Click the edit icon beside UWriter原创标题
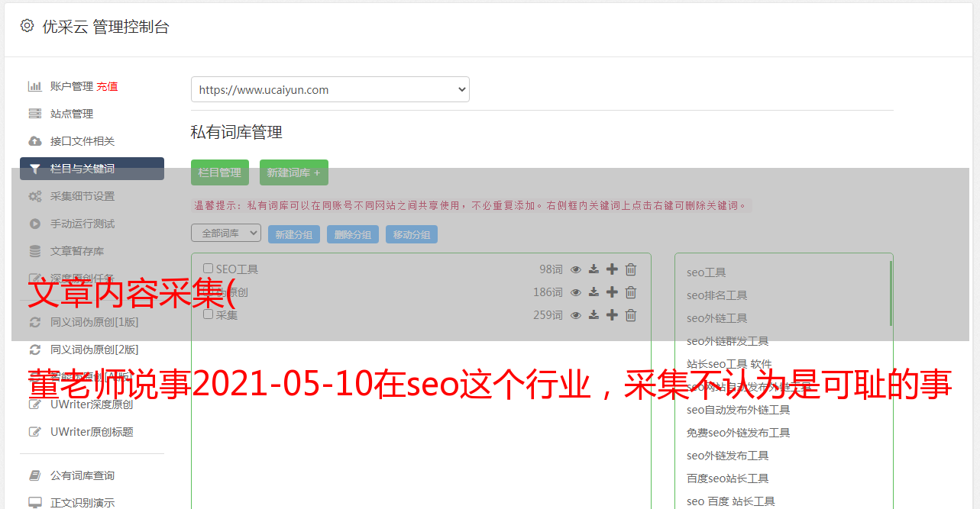 point(35,432)
